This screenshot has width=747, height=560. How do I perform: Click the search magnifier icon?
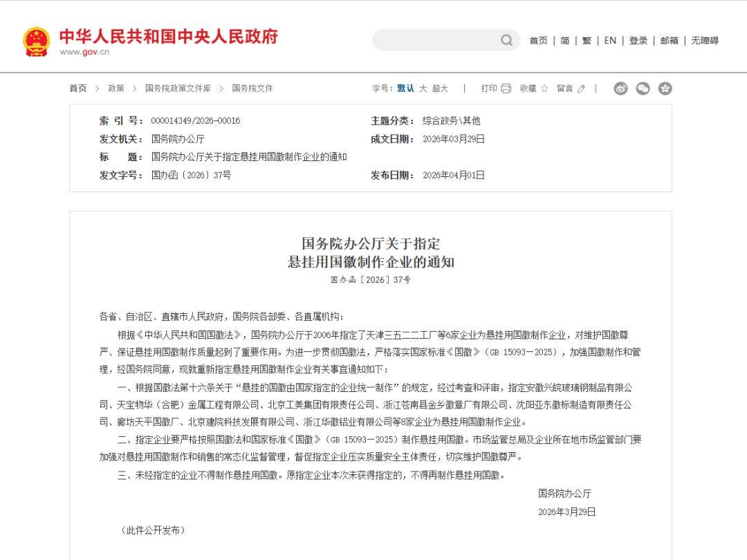click(506, 41)
